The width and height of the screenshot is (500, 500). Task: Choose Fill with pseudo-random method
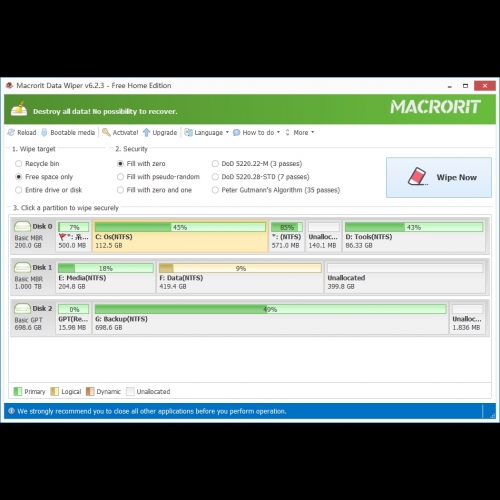(x=158, y=177)
